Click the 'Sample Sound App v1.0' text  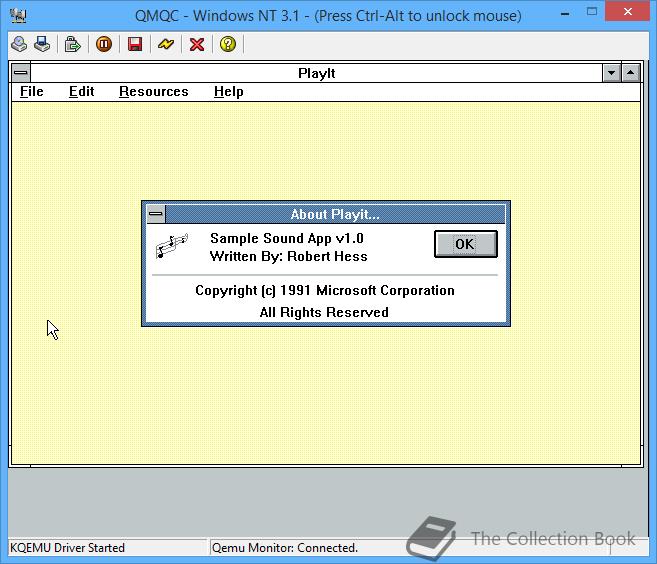tap(287, 238)
